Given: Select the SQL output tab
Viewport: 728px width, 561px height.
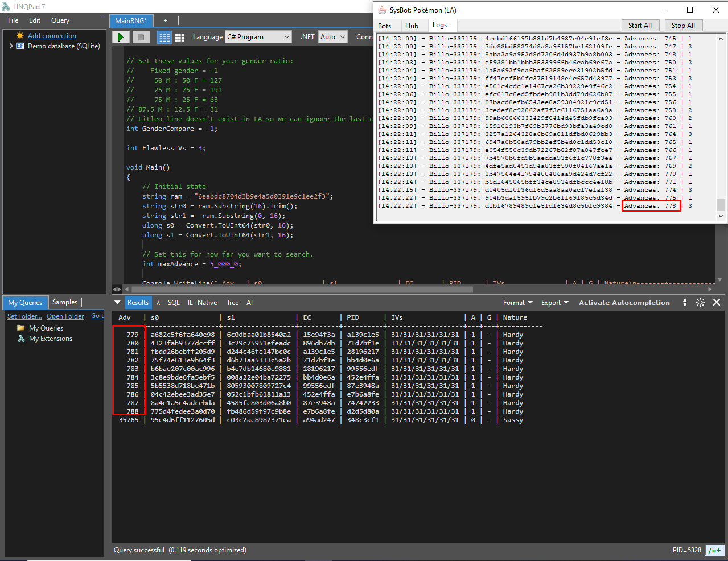Looking at the screenshot, I should pos(174,303).
